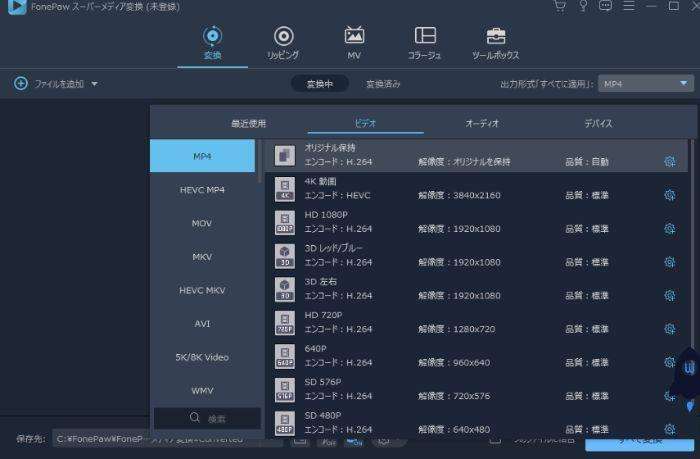Choose HEVC MP4 format
The height and width of the screenshot is (459, 700).
(202, 190)
